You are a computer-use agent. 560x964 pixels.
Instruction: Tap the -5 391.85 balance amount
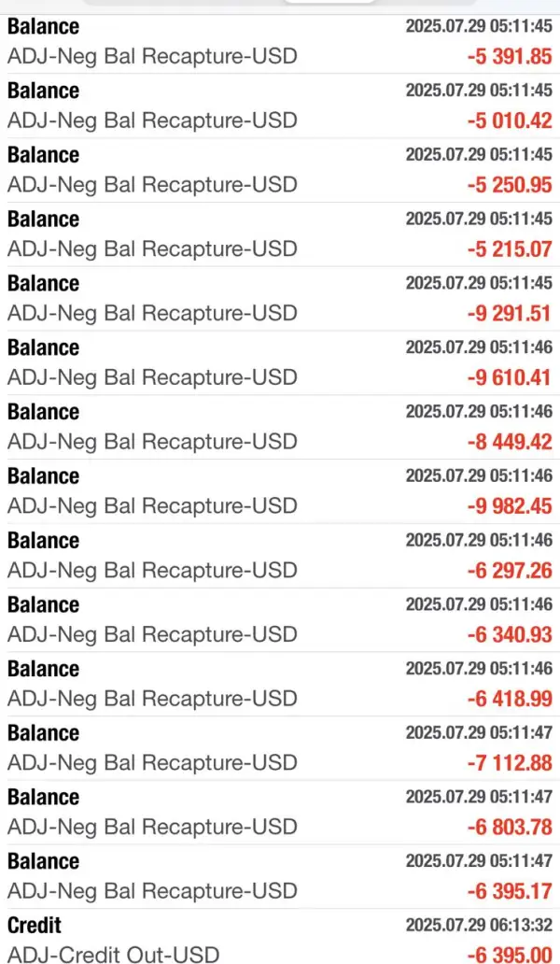[x=510, y=56]
